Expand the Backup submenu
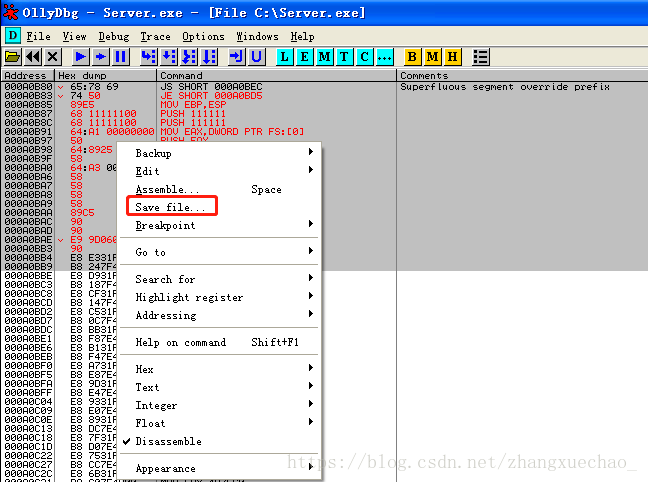 [220, 153]
